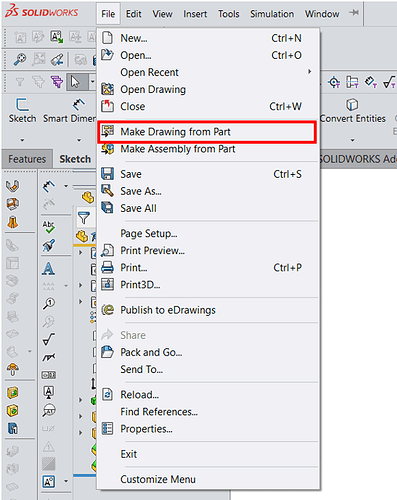The height and width of the screenshot is (500, 397).
Task: Switch to the Features tab
Action: [x=27, y=159]
